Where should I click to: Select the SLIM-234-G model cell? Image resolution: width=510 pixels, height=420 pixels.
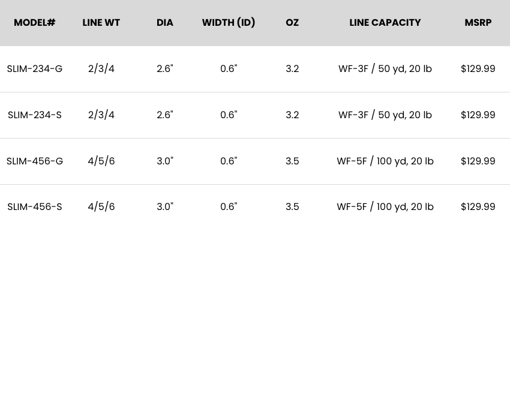35,69
